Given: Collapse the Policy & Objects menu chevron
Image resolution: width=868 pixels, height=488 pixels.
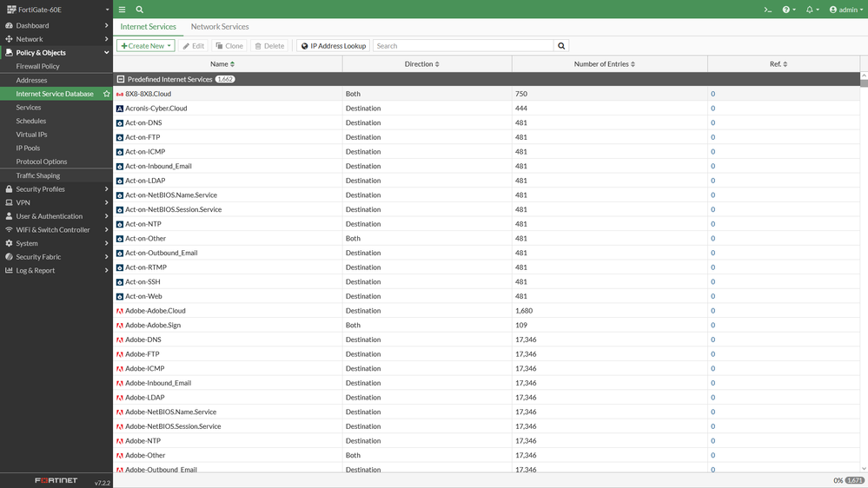Looking at the screenshot, I should 106,53.
